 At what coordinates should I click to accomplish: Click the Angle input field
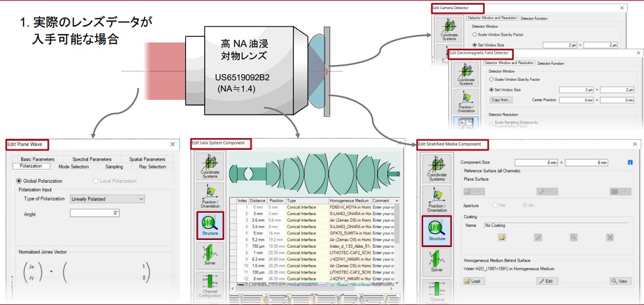pyautogui.click(x=95, y=213)
